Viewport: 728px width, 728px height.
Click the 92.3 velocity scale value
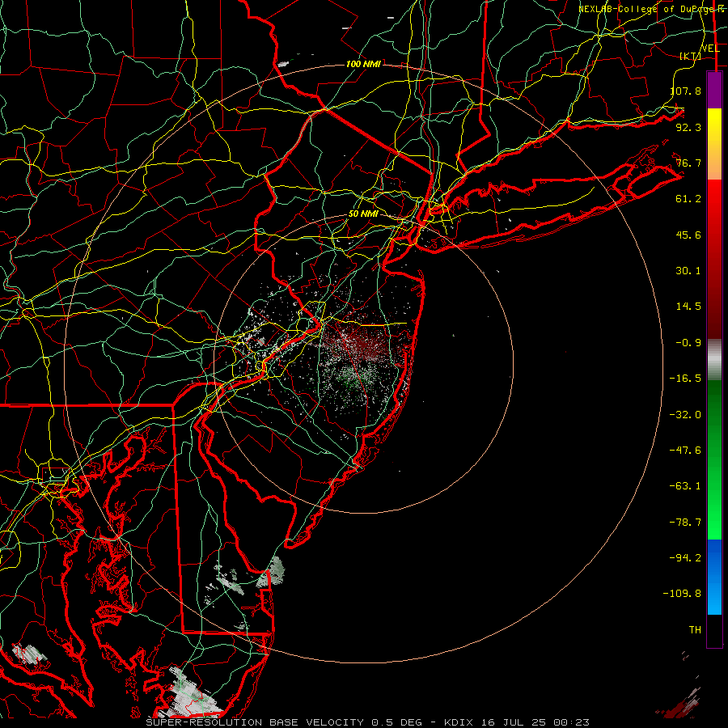688,127
